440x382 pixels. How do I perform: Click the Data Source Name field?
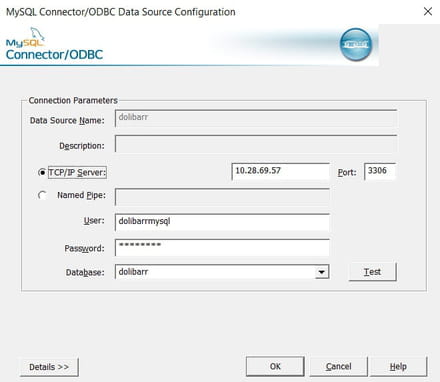click(256, 118)
